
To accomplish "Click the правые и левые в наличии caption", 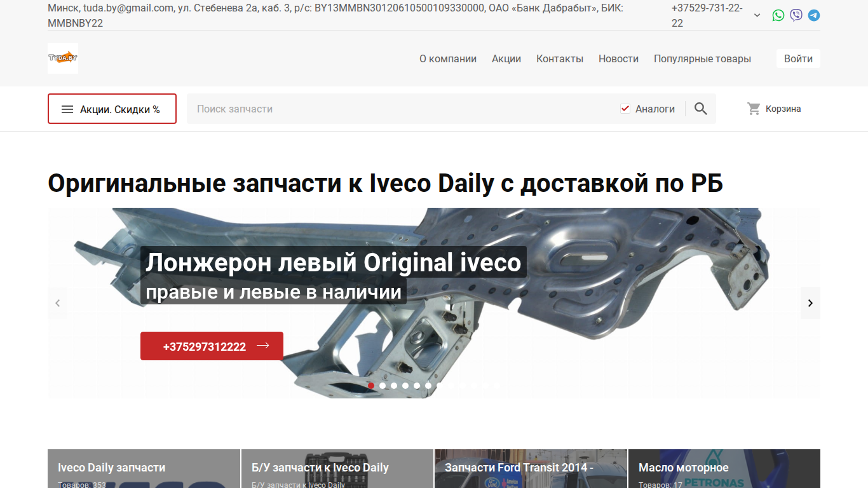I will (x=273, y=292).
